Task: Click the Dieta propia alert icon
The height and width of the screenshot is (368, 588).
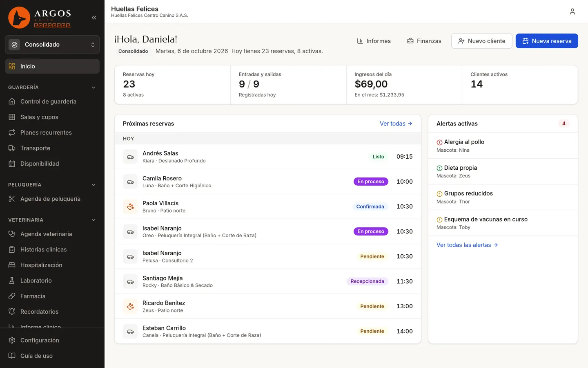Action: (x=439, y=168)
